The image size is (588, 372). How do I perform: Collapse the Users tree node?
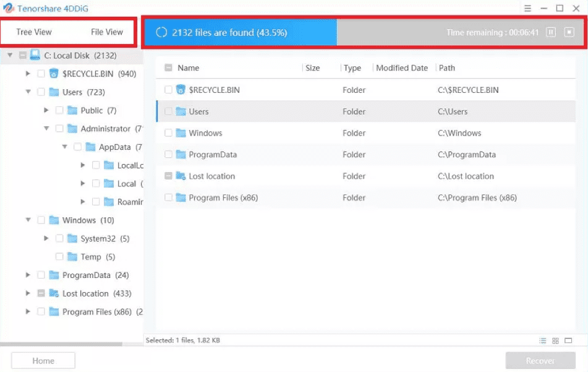28,92
